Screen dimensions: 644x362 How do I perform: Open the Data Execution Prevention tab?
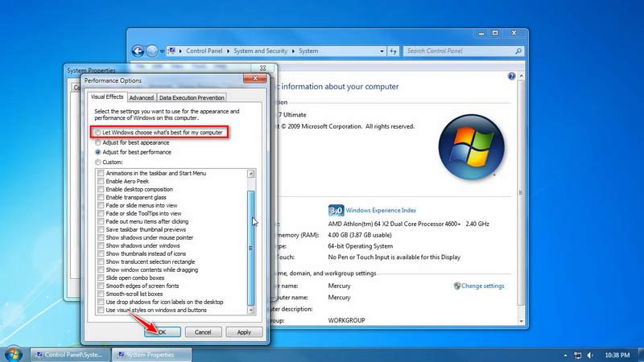click(x=192, y=97)
